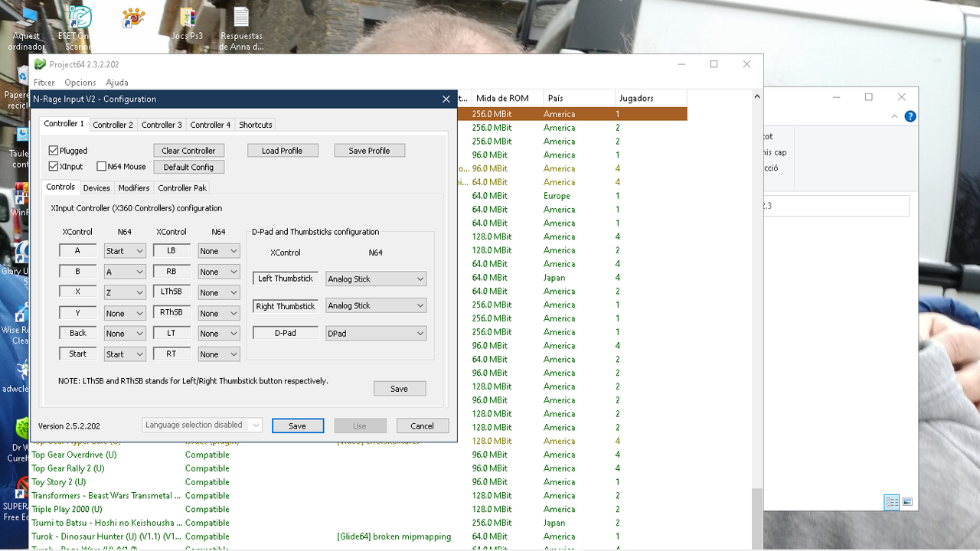The image size is (980, 551).
Task: Switch to large icons view in right window
Action: pyautogui.click(x=907, y=502)
